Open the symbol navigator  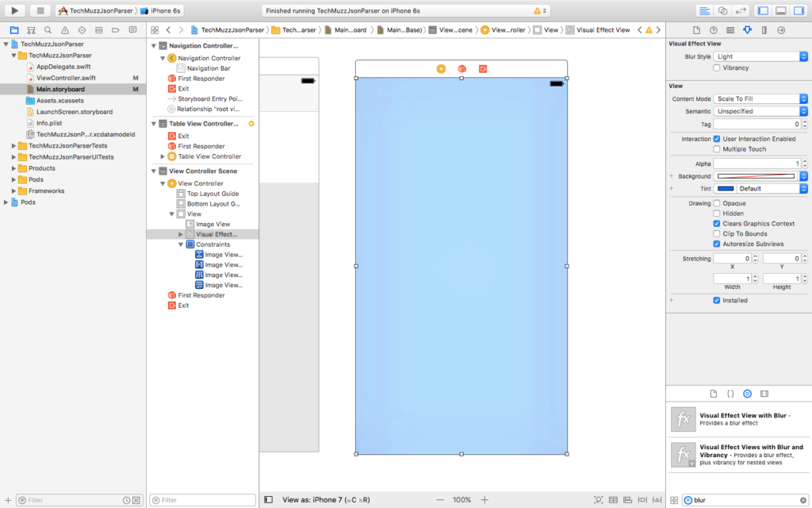pos(31,30)
